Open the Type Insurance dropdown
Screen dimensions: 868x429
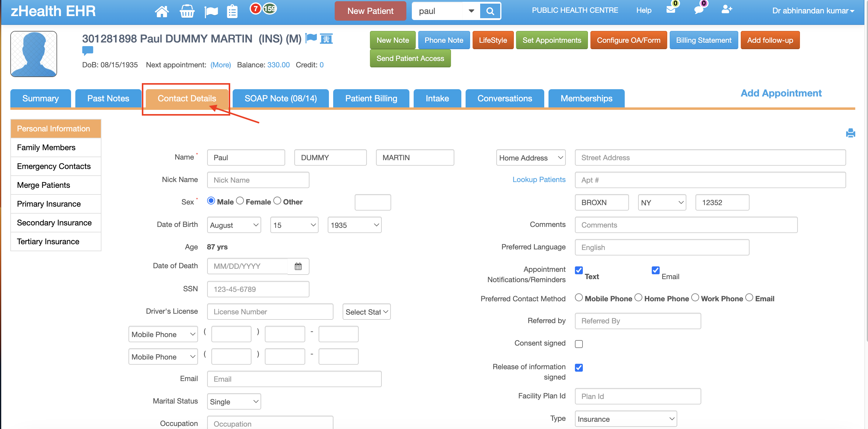click(x=626, y=419)
